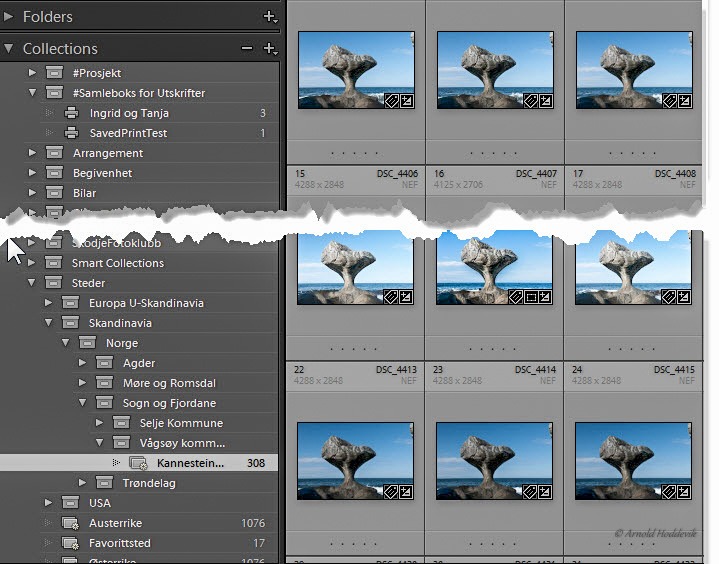Click crop badge on DSC_4414 thumbnail
The height and width of the screenshot is (564, 719).
531,297
